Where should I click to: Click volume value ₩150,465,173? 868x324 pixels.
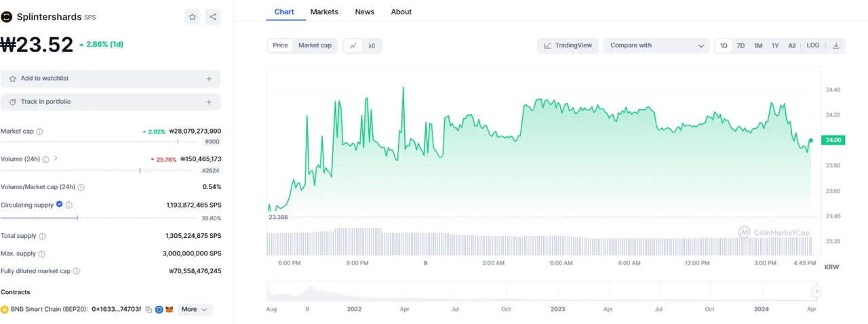201,159
